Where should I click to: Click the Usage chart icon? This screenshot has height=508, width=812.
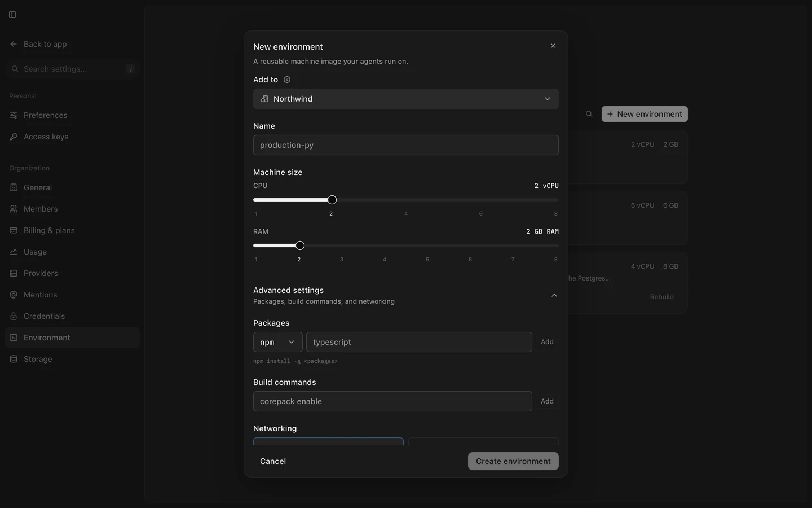click(14, 252)
